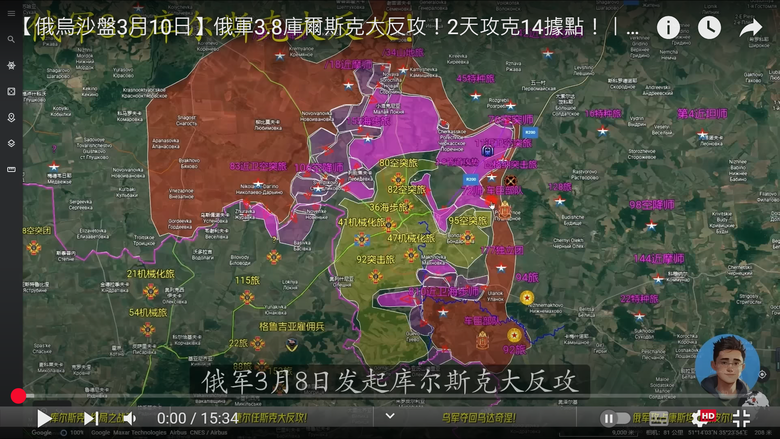Turn on subtitles with the captions button

[x=660, y=419]
